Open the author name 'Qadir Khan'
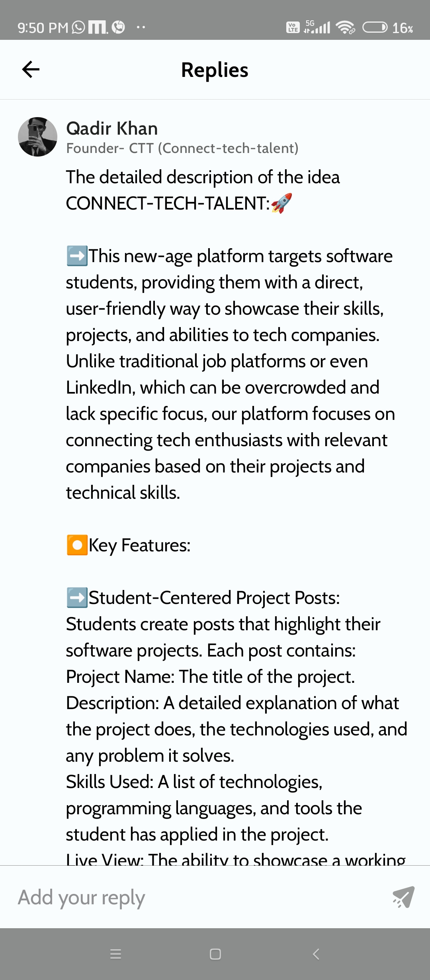This screenshot has height=980, width=430. click(x=112, y=128)
